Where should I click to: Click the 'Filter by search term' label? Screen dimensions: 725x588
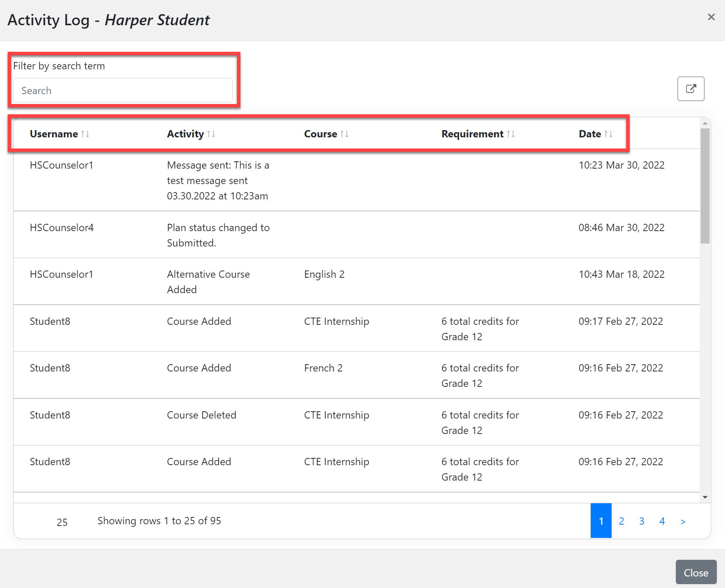tap(59, 65)
